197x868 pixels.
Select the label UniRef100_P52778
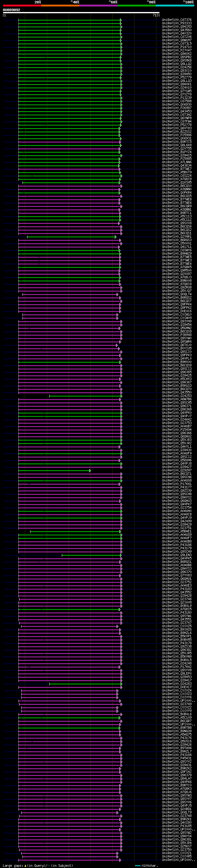(x=177, y=125)
